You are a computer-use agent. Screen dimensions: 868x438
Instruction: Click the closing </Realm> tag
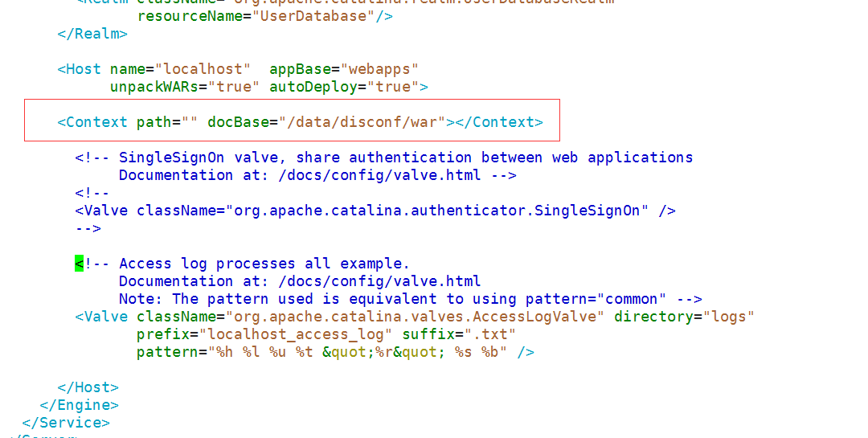coord(92,34)
